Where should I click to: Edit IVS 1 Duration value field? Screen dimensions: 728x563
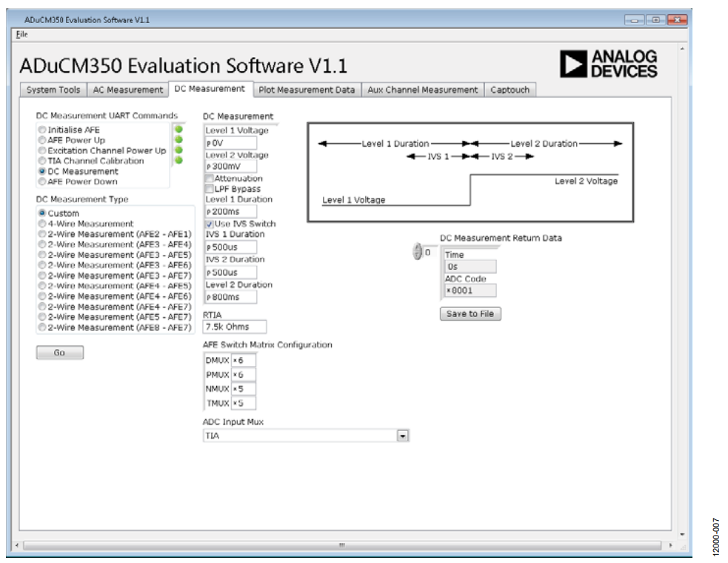[x=231, y=247]
